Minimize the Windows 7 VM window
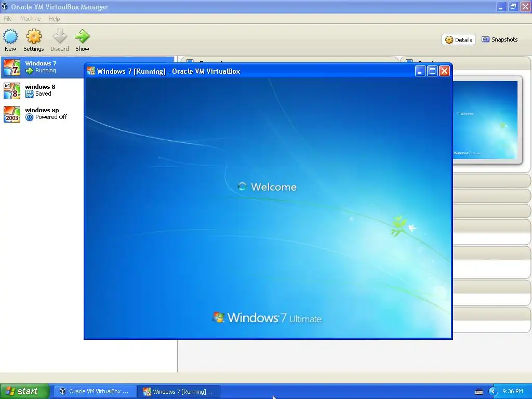 pyautogui.click(x=420, y=71)
